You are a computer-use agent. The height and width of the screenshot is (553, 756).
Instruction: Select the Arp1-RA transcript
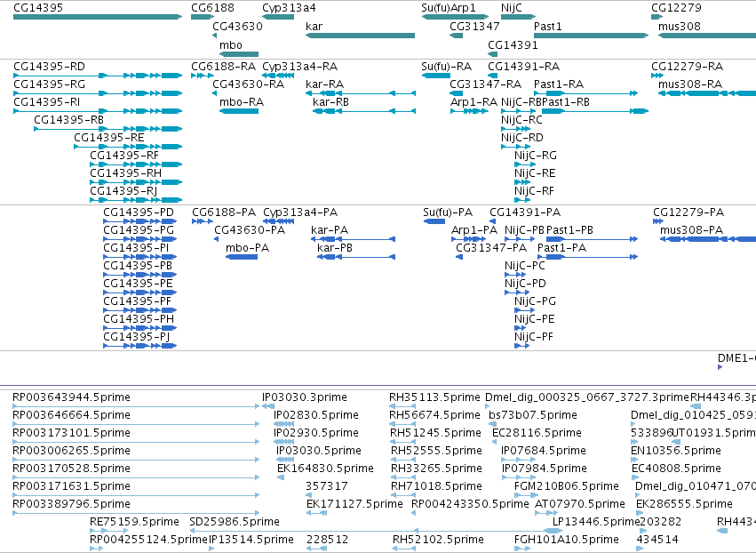[x=469, y=111]
